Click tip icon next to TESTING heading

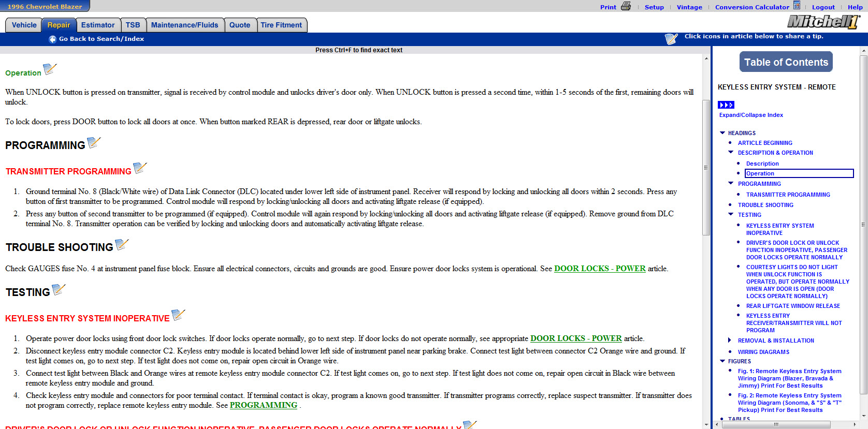[x=59, y=289]
